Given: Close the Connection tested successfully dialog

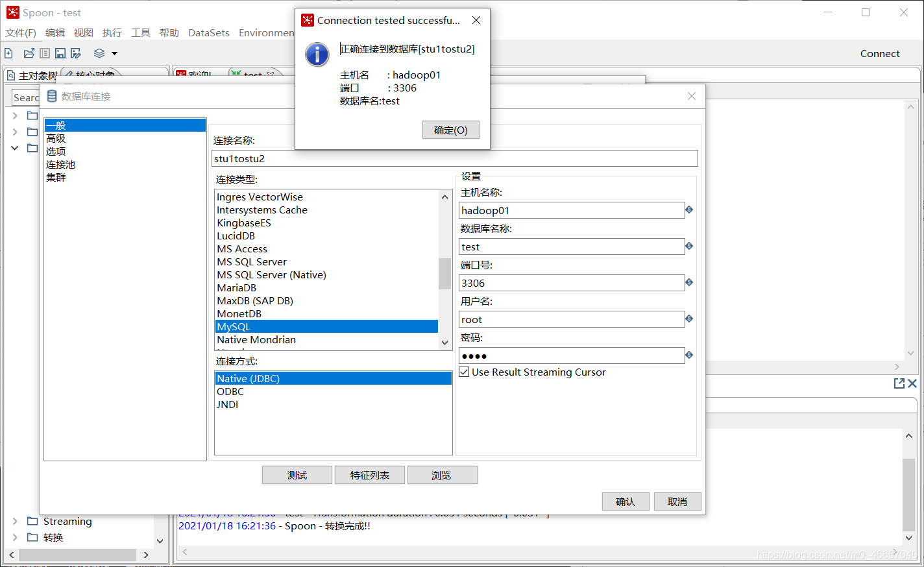Looking at the screenshot, I should click(476, 20).
